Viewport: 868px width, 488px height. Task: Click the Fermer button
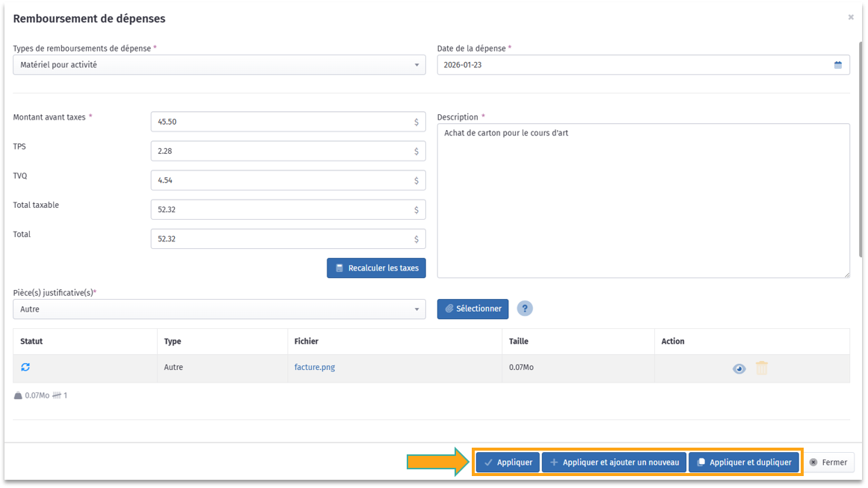828,463
